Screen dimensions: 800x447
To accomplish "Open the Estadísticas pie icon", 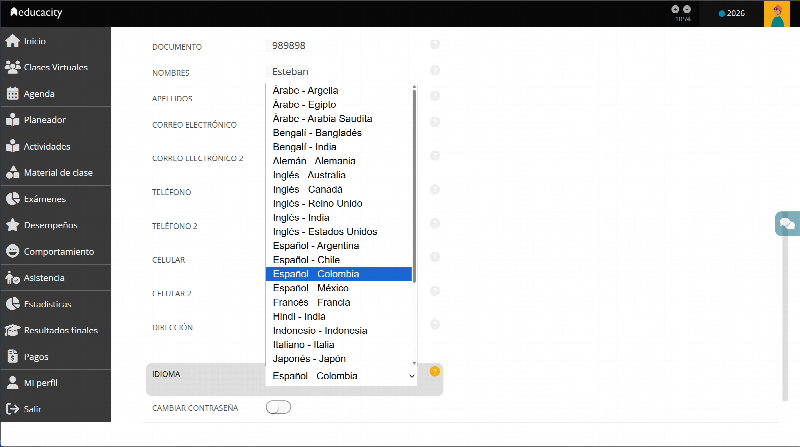I will (12, 304).
